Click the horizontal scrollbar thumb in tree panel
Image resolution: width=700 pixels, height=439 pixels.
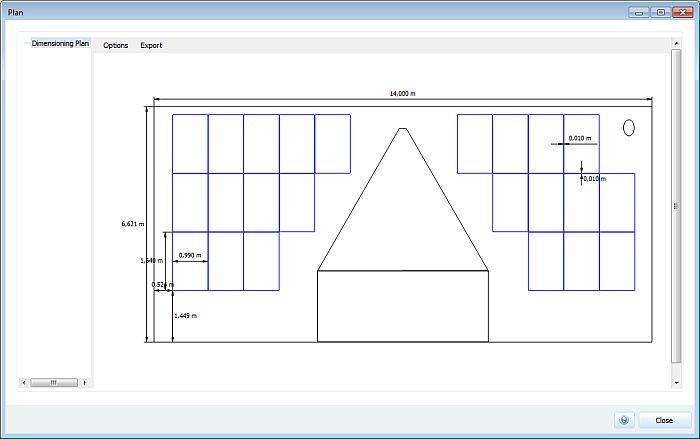click(54, 382)
